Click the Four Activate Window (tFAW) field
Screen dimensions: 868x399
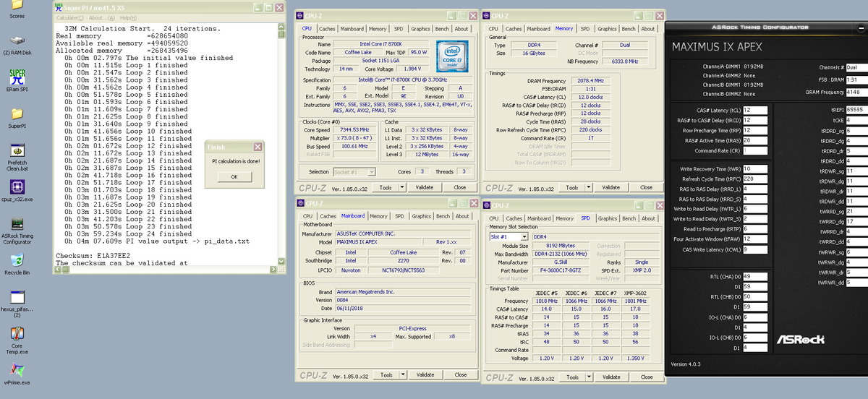pyautogui.click(x=756, y=239)
